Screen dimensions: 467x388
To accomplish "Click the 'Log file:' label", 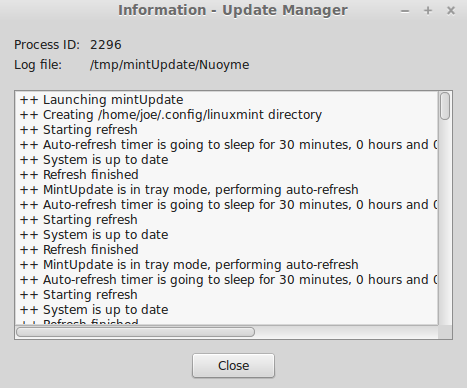I will pos(38,65).
